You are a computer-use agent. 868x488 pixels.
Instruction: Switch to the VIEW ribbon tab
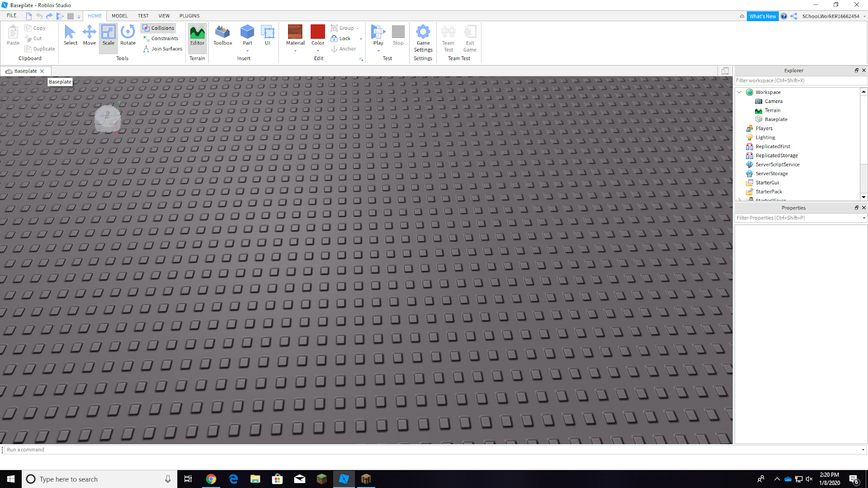tap(164, 16)
